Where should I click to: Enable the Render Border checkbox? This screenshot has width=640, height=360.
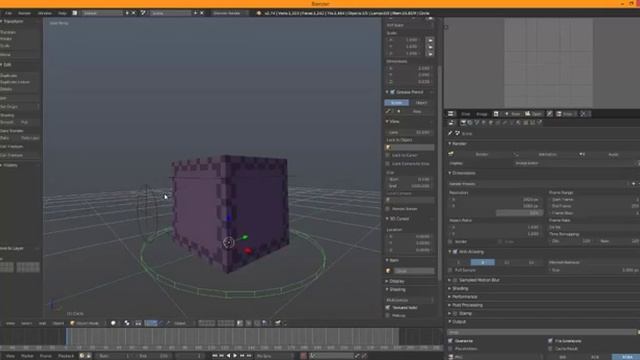click(x=388, y=209)
